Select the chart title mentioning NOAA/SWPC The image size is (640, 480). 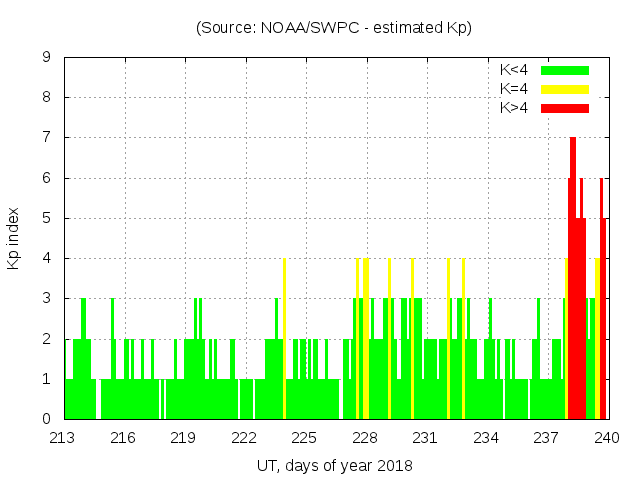(334, 28)
